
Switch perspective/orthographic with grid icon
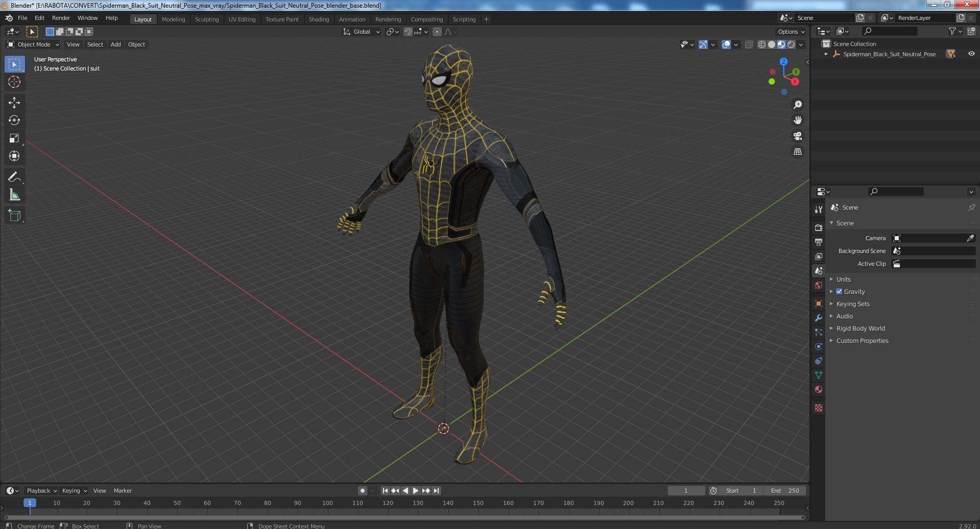[798, 151]
